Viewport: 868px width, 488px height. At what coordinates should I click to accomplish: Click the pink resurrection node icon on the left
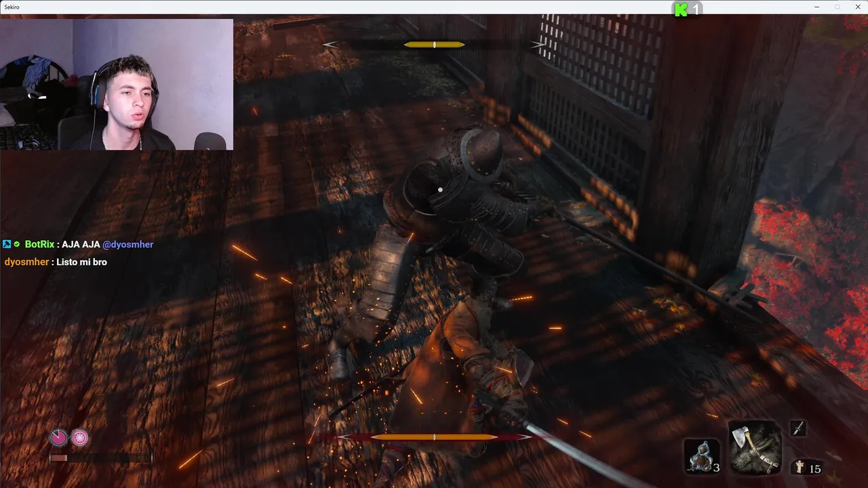click(59, 438)
